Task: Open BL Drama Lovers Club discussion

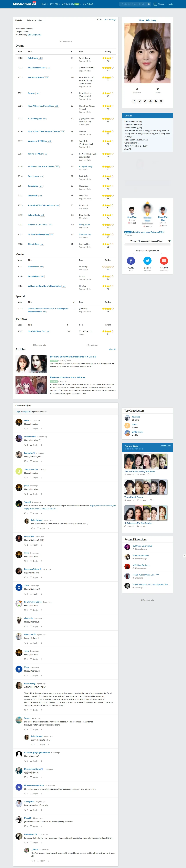Action: point(142,546)
